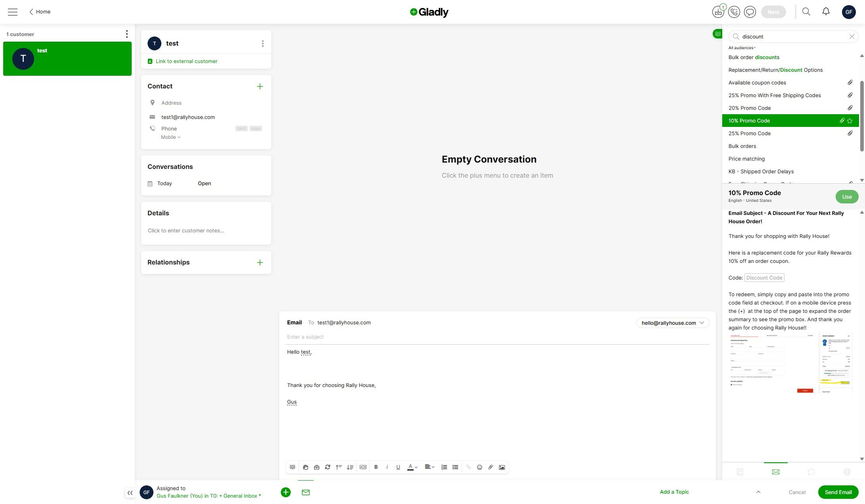Click customer notes field in Details
865x504 pixels.
coord(206,230)
